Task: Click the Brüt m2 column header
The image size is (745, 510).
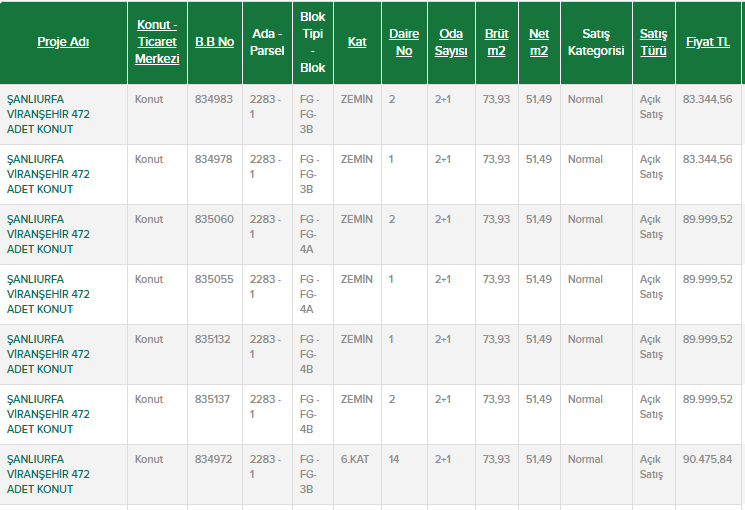Action: point(496,42)
